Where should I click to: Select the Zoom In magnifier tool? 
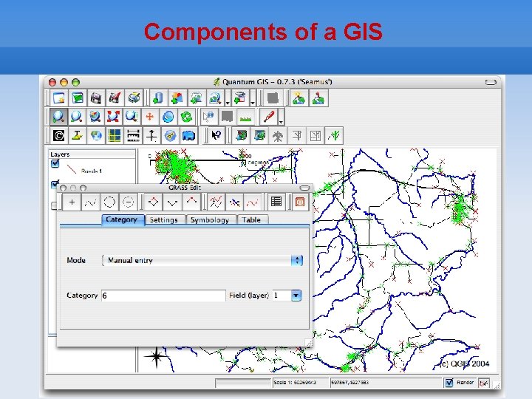click(x=58, y=117)
